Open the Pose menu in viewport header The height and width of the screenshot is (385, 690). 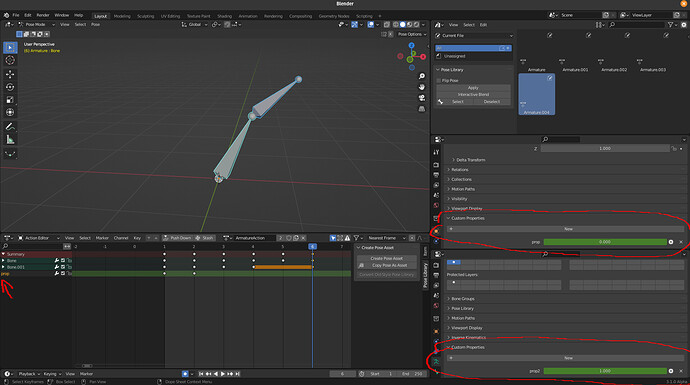[x=95, y=25]
